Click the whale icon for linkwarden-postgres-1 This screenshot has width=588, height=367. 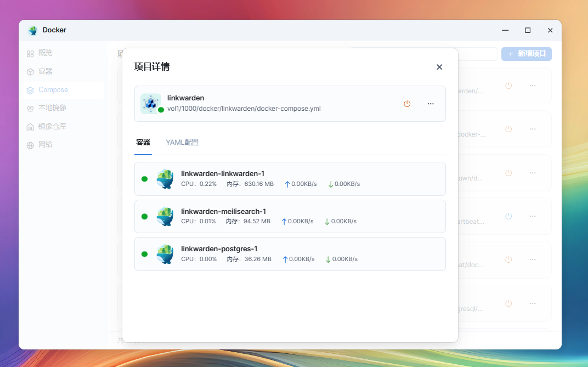(165, 254)
